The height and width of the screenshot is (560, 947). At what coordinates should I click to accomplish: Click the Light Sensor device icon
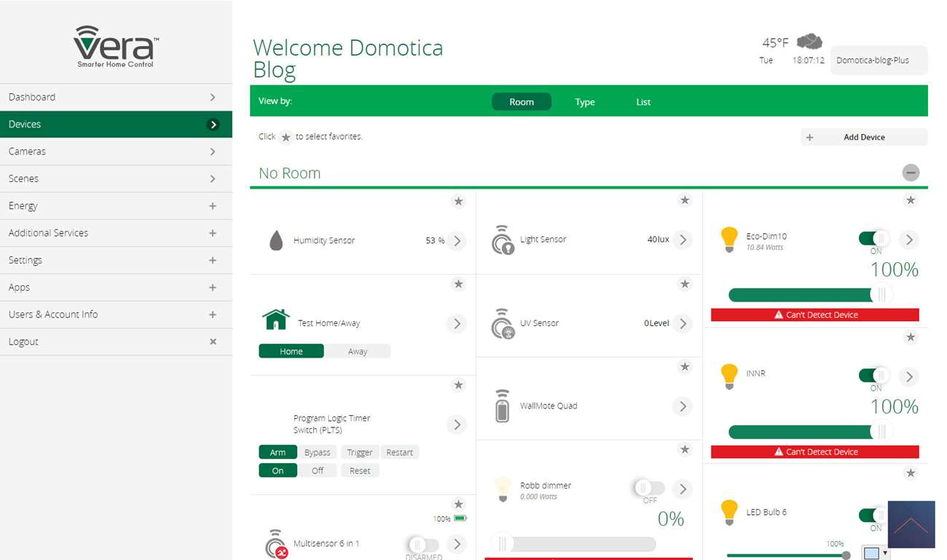(x=502, y=240)
